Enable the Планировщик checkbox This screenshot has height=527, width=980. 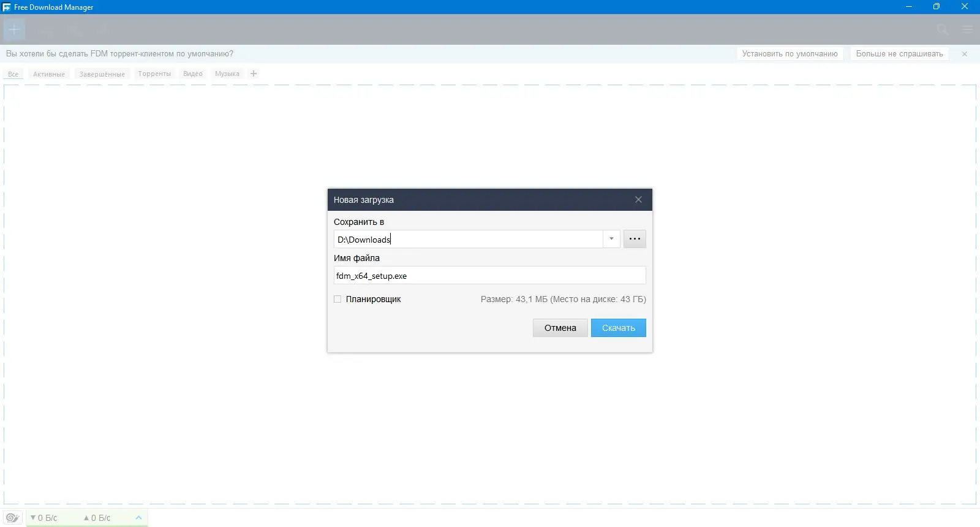337,299
